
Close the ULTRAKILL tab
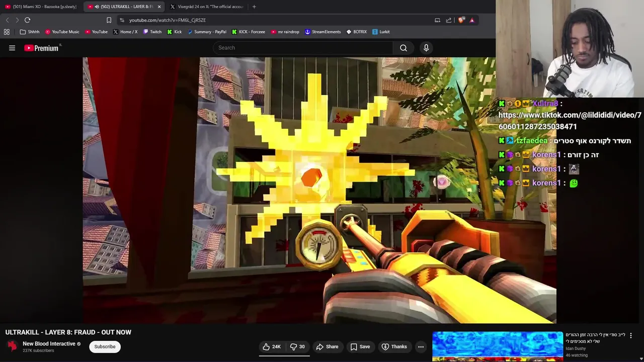coord(159,7)
